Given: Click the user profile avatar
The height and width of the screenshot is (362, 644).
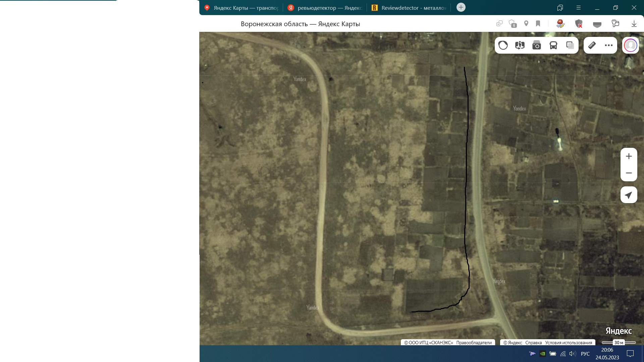Looking at the screenshot, I should point(630,45).
